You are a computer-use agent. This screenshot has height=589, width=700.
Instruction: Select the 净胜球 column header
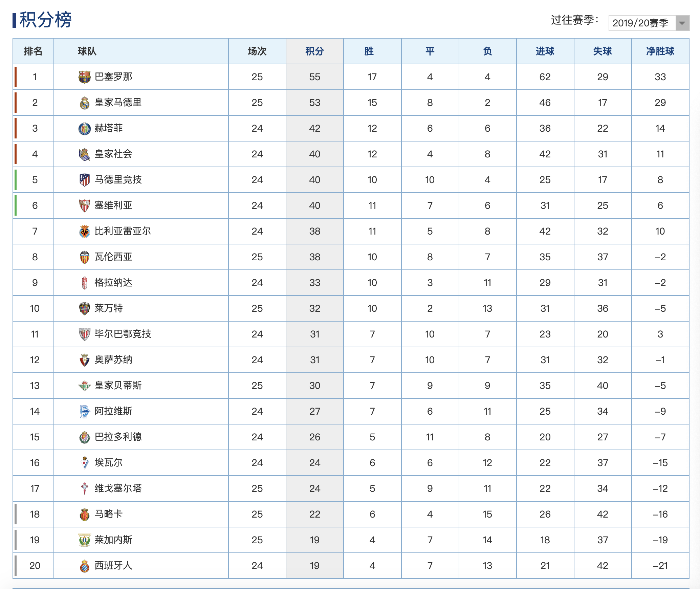660,51
